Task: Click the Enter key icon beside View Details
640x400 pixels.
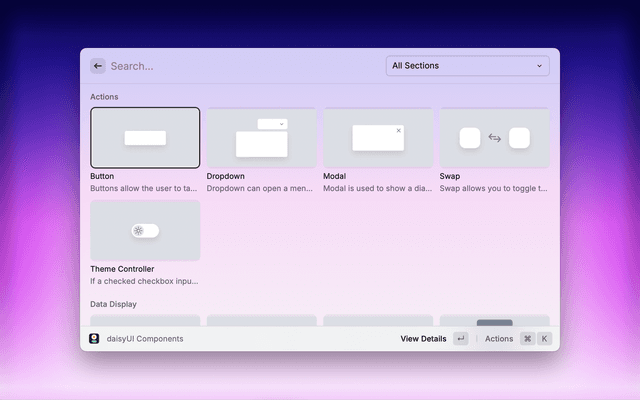Action: (x=460, y=339)
